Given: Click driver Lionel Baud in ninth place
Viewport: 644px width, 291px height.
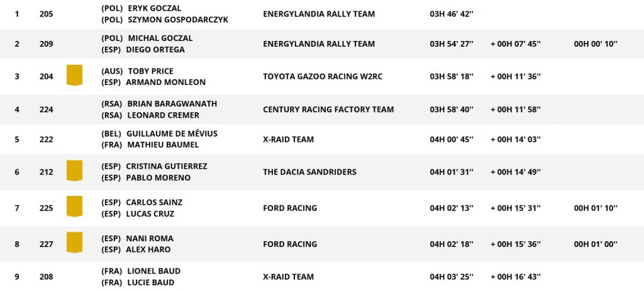Looking at the screenshot, I should [x=153, y=271].
